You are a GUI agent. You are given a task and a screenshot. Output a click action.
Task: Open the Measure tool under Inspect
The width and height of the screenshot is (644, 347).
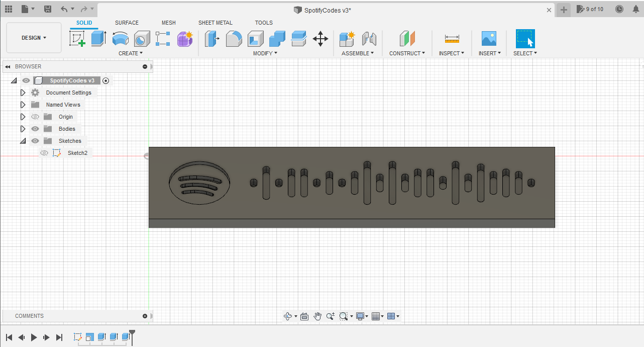click(x=451, y=38)
